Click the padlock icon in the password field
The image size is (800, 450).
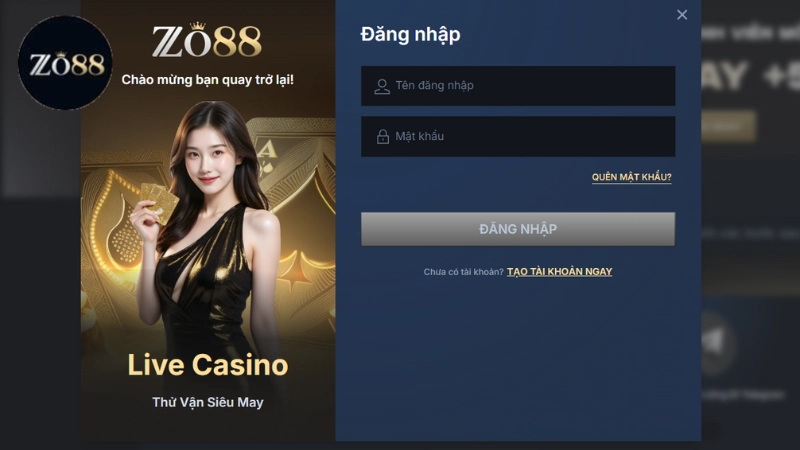coord(383,136)
